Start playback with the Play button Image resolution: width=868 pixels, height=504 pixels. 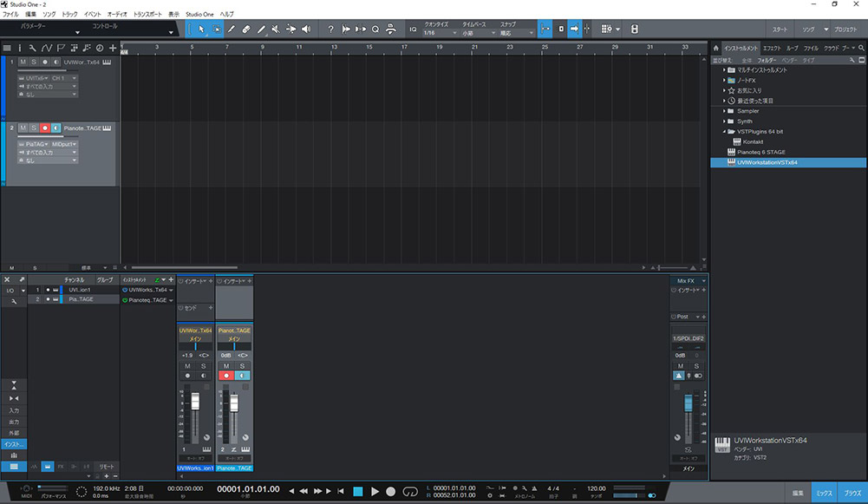(375, 491)
